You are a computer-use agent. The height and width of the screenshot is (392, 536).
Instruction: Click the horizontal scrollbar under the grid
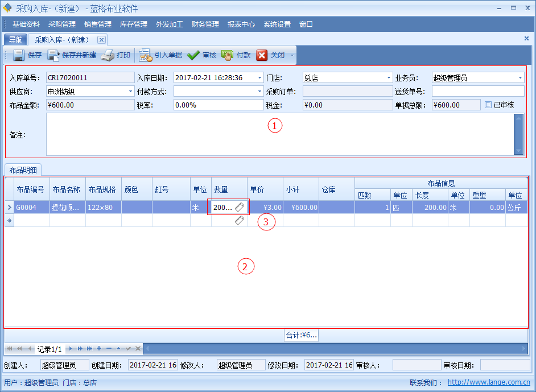[x=336, y=348]
